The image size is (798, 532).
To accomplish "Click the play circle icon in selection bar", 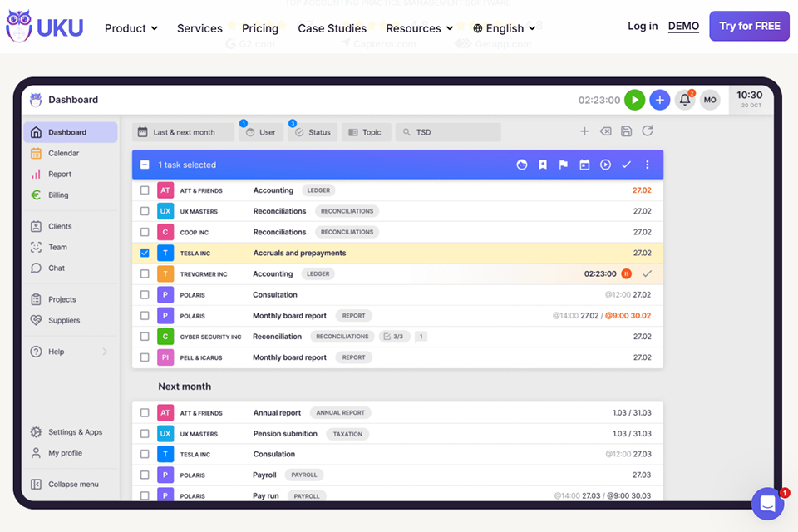I will pyautogui.click(x=605, y=165).
